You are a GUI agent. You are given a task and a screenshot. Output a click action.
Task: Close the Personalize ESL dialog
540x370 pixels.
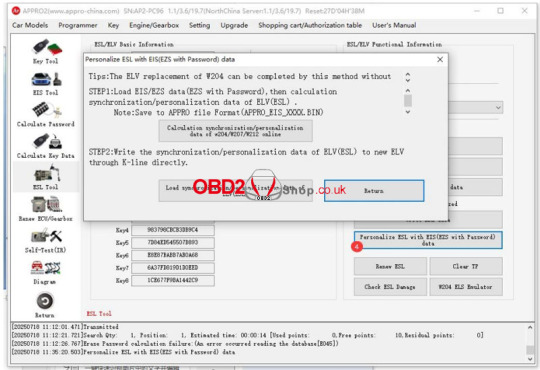coord(440,59)
